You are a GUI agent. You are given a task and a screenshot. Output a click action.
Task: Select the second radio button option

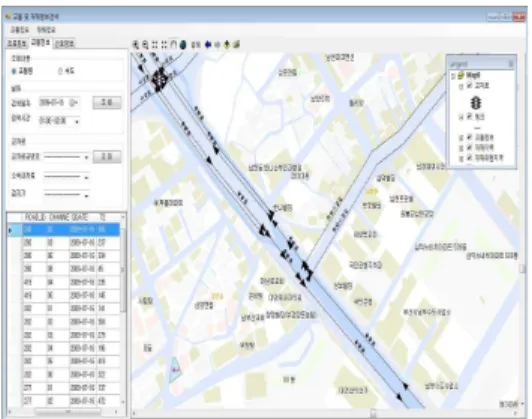pos(60,71)
